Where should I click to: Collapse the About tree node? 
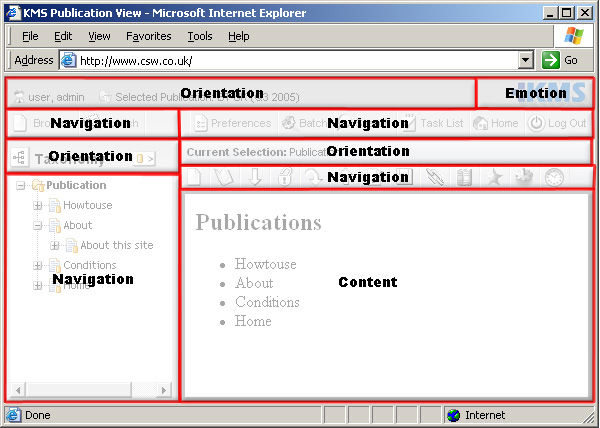coord(38,226)
